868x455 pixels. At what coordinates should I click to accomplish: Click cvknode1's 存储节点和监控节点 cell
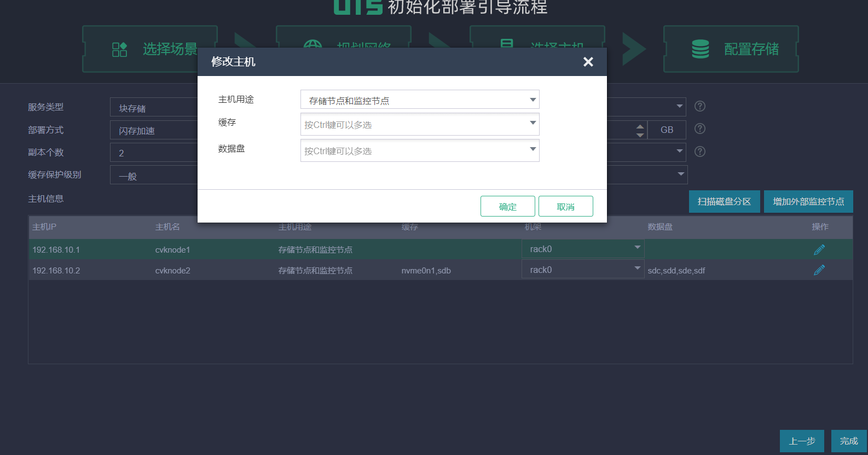click(315, 250)
